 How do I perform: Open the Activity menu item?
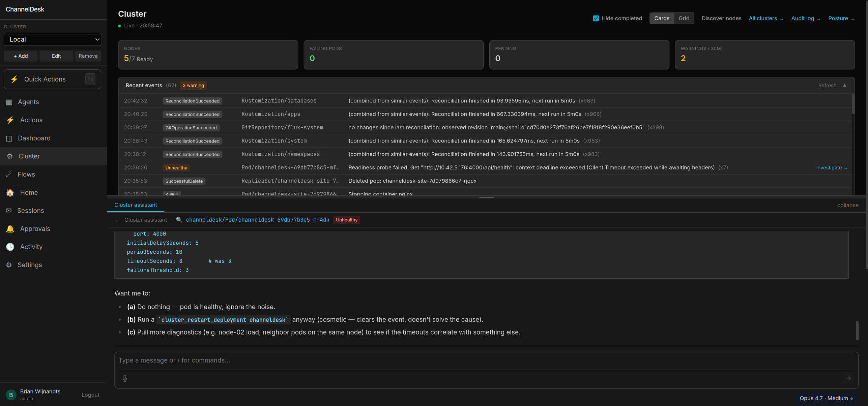pos(53,247)
